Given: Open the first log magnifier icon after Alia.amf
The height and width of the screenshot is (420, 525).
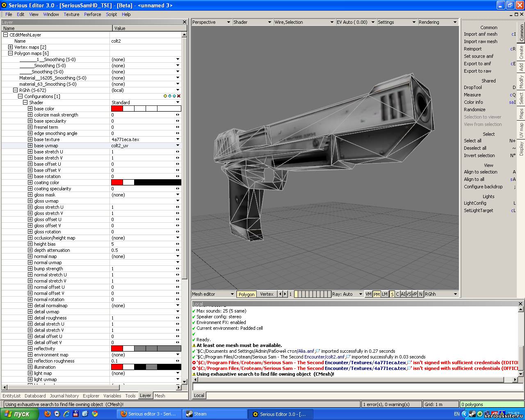Looking at the screenshot, I should [317, 351].
